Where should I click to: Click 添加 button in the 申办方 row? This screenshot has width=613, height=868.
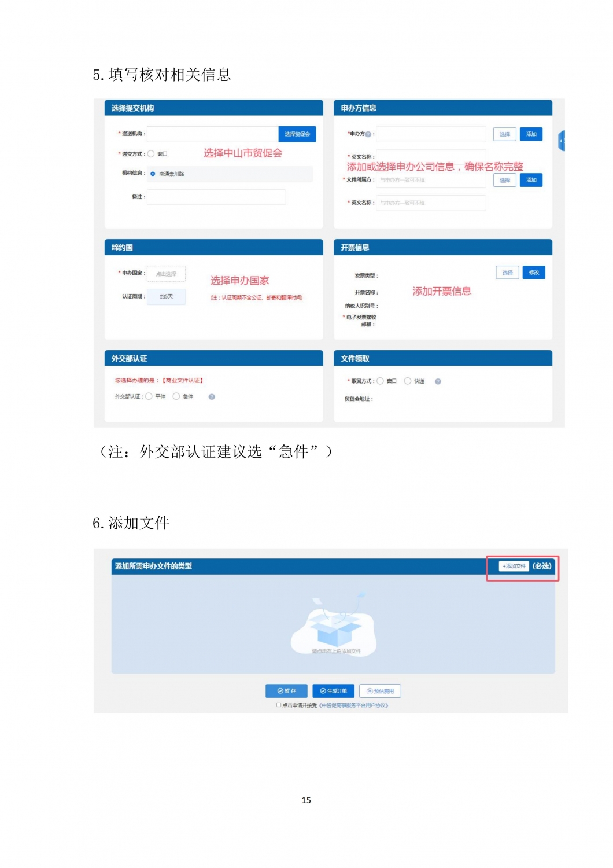(531, 134)
